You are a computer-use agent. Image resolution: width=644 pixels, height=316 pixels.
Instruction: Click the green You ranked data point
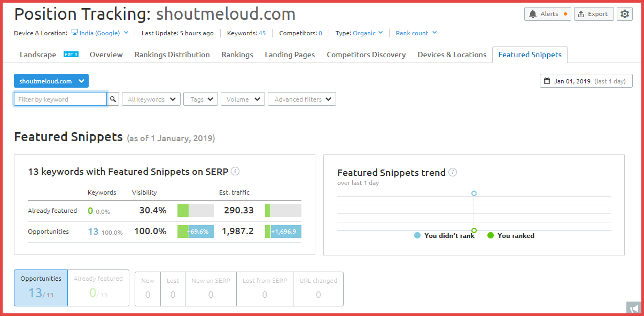coord(474,230)
